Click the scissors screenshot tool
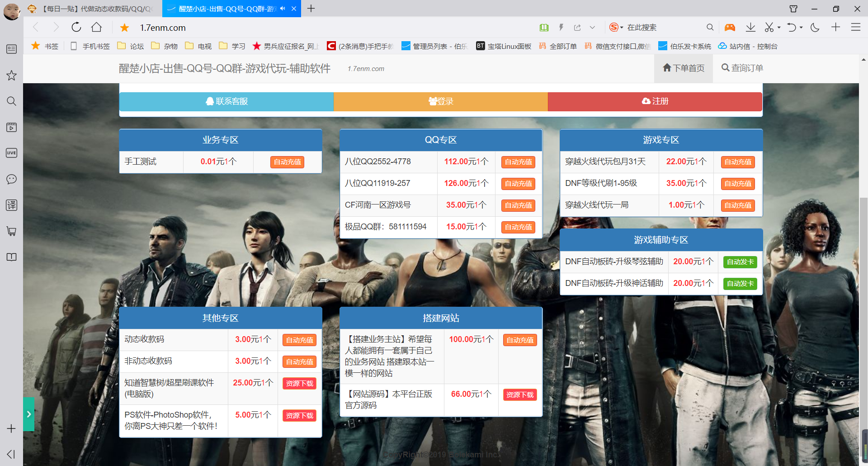 click(769, 27)
